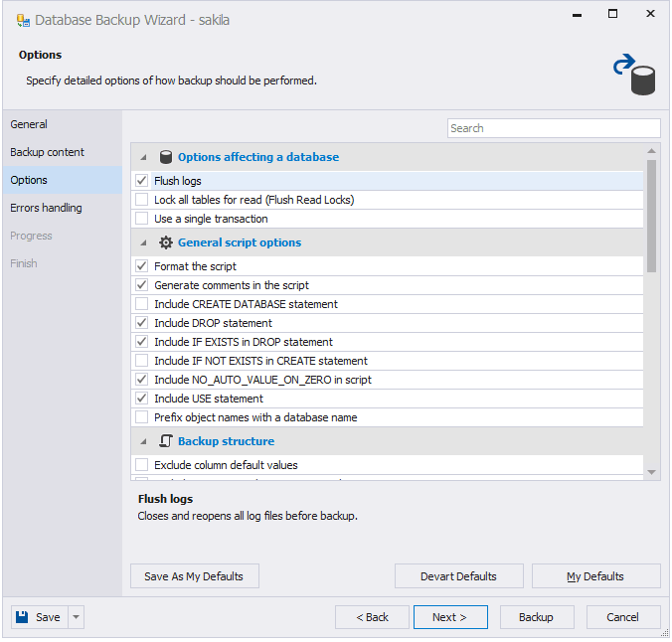Minimize the Database Backup Wizard window

click(577, 15)
